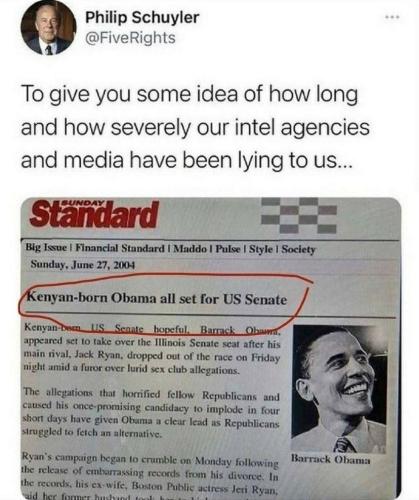Open the Philip Schuyler display name
The image size is (419, 500).
tap(142, 17)
